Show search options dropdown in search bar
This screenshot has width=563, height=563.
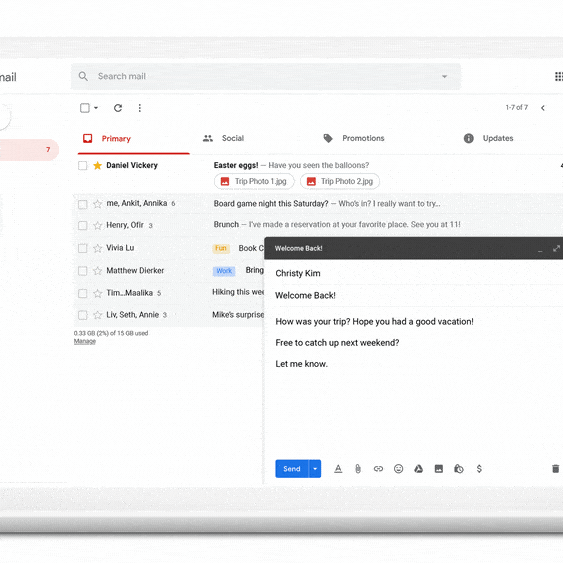coord(445,76)
